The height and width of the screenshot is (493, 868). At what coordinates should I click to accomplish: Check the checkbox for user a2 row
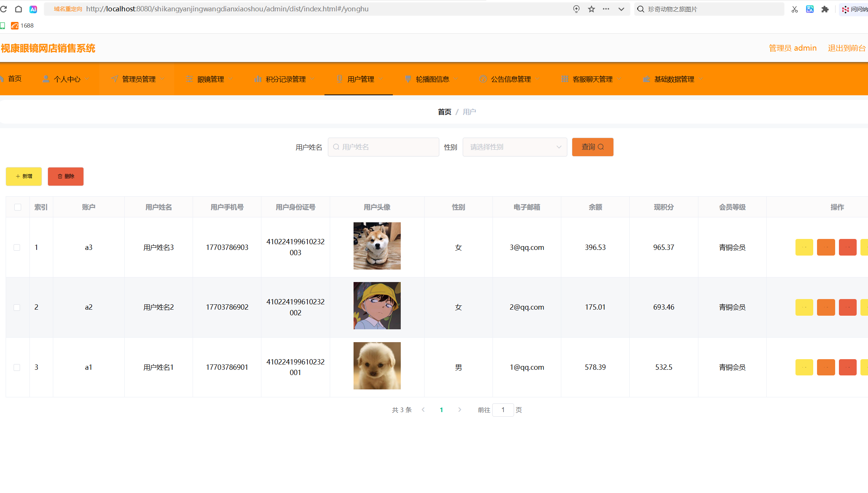pos(17,307)
